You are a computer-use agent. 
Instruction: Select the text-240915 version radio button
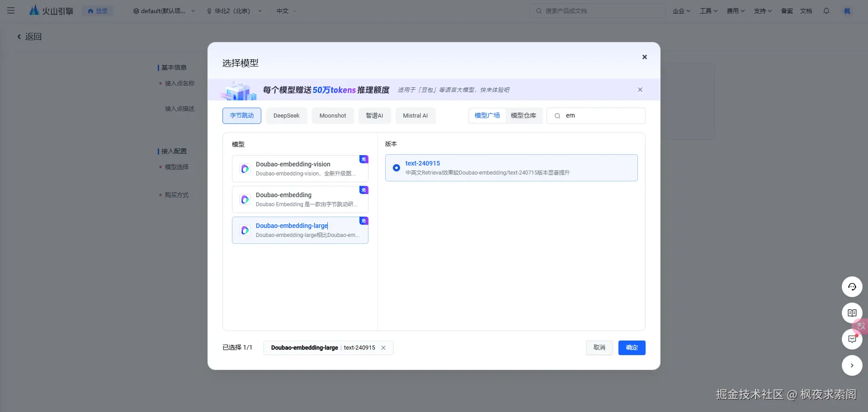[x=396, y=168]
